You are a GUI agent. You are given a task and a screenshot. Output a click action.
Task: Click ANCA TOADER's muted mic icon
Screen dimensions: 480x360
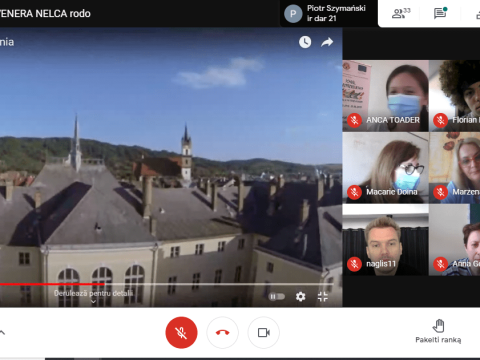pos(354,120)
